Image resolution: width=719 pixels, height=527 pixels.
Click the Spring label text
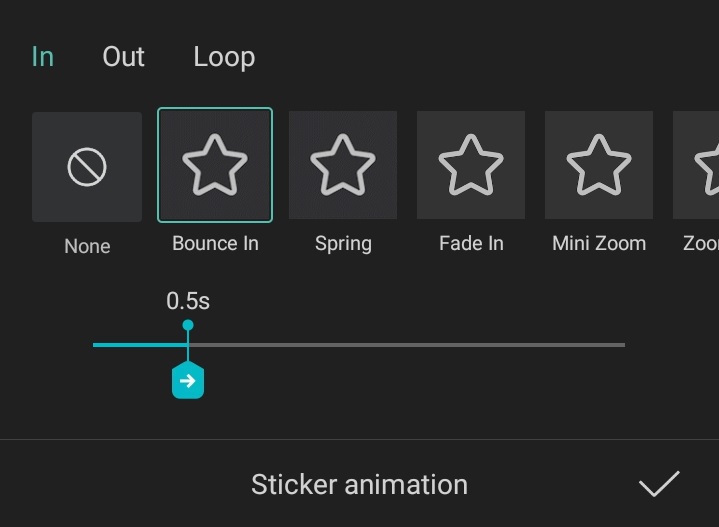[x=343, y=244]
